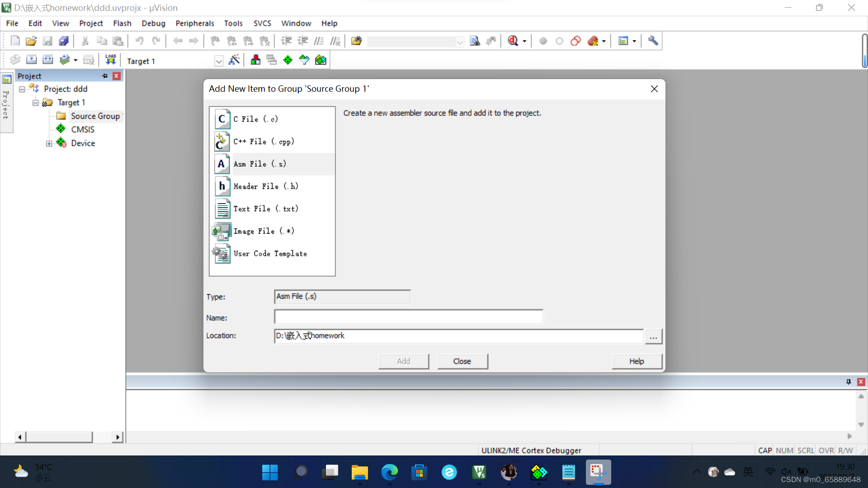Click the Build target icon
The height and width of the screenshot is (488, 868).
pos(31,60)
